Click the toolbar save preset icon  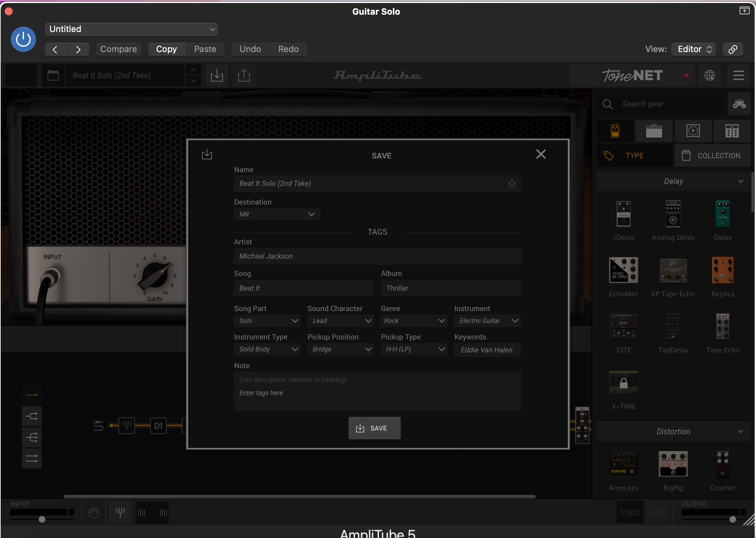pyautogui.click(x=217, y=75)
